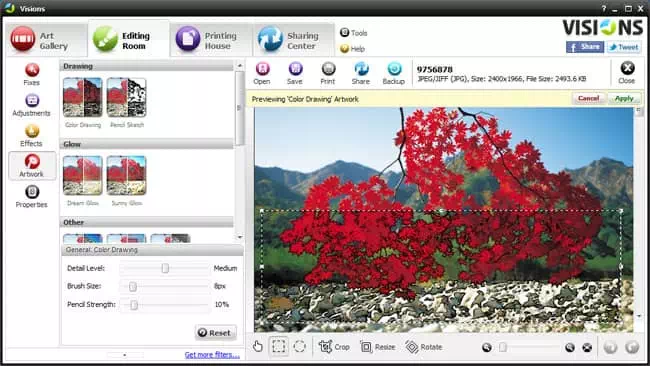Click the Glow section header
The width and height of the screenshot is (650, 366).
tap(147, 144)
